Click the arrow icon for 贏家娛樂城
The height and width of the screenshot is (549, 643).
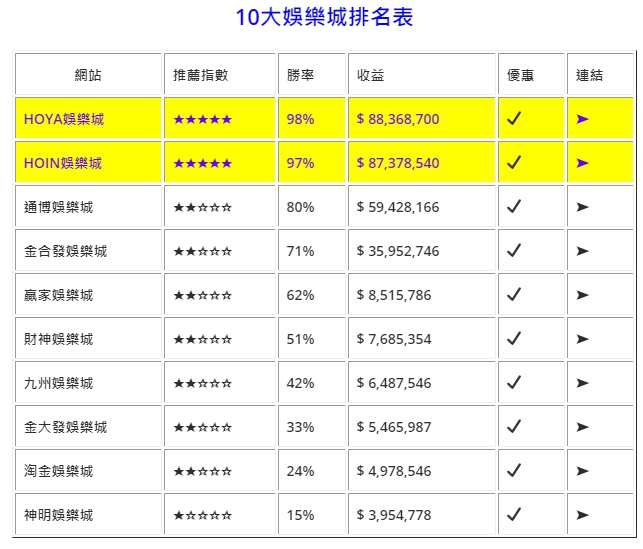583,295
